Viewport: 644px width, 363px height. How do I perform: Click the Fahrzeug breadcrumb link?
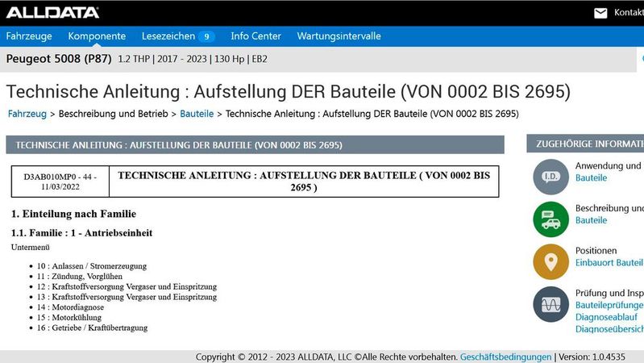[x=27, y=114]
